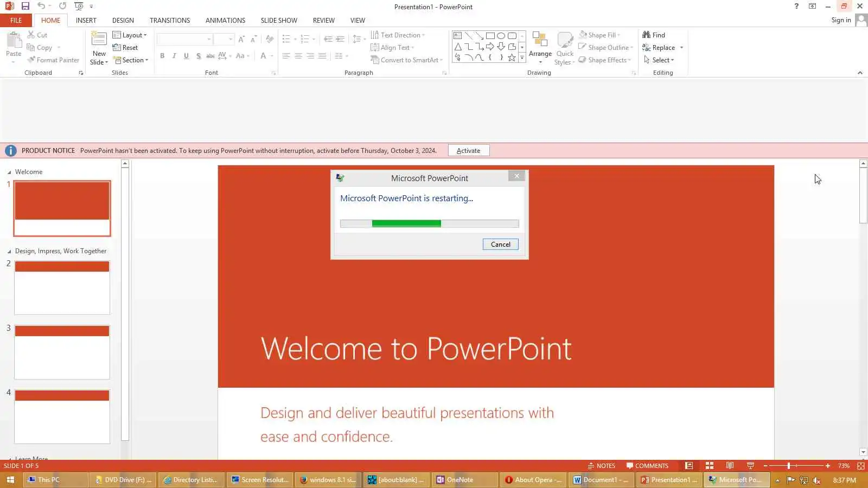Choose the isosceles triangle shape
Viewport: 868px width, 488px height.
[x=458, y=47]
